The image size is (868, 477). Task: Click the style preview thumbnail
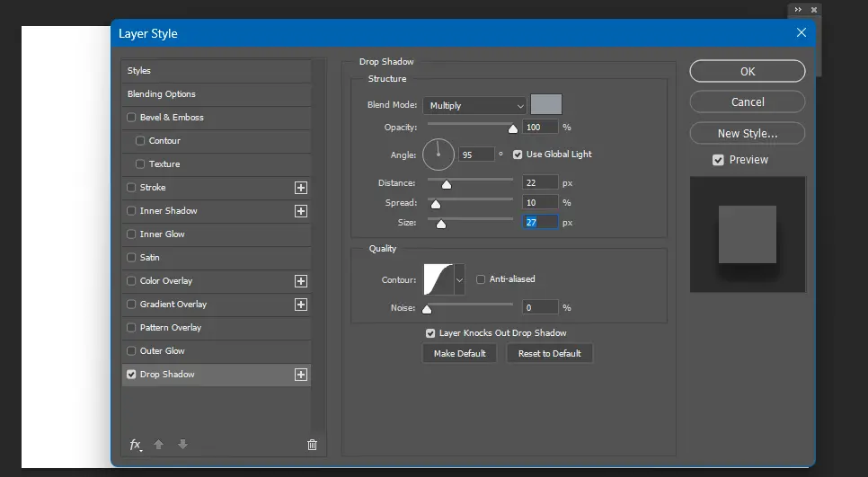click(748, 234)
